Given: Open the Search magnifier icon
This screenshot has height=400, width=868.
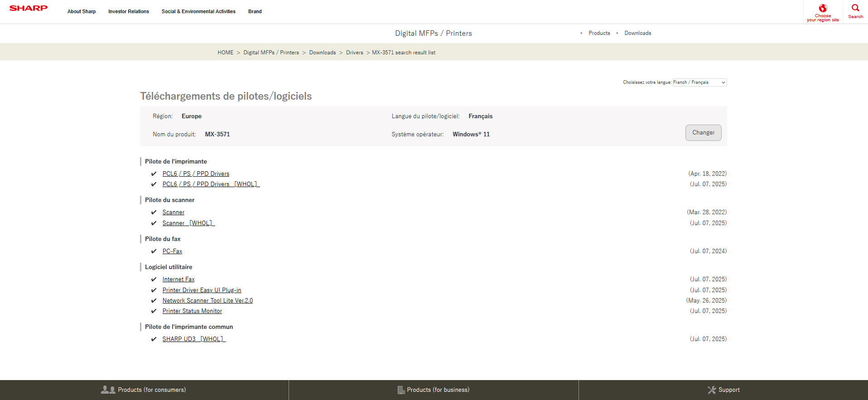Looking at the screenshot, I should (855, 8).
